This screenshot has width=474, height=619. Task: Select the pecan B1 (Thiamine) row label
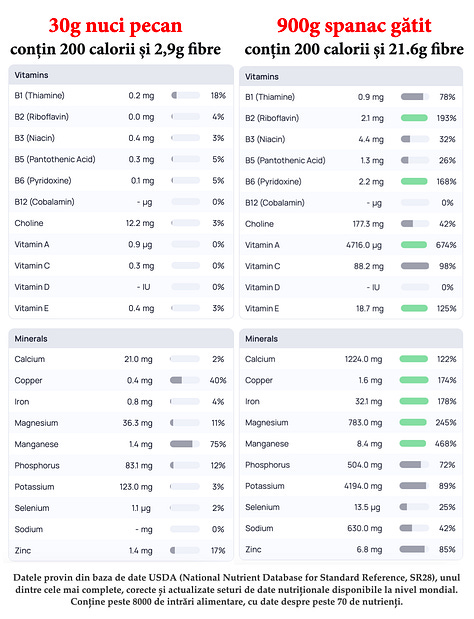click(39, 96)
